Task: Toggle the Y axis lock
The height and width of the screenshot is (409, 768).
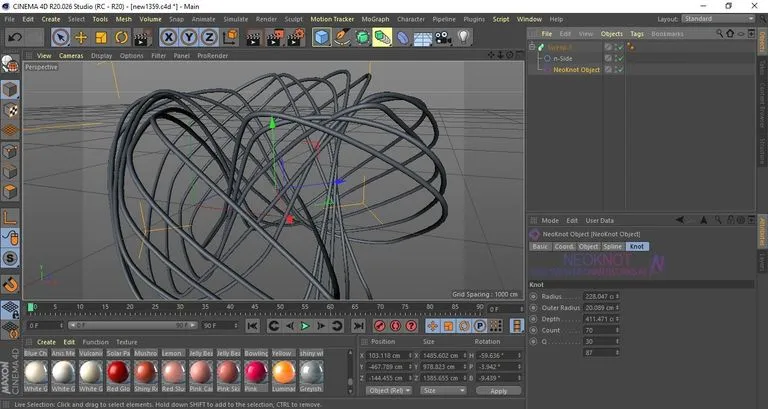Action: click(x=189, y=37)
